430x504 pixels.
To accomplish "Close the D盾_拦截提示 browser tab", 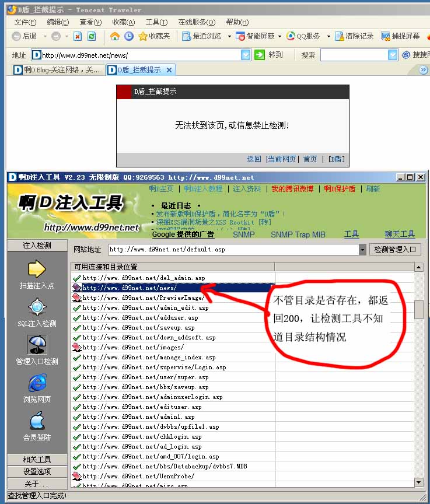I will [x=169, y=70].
